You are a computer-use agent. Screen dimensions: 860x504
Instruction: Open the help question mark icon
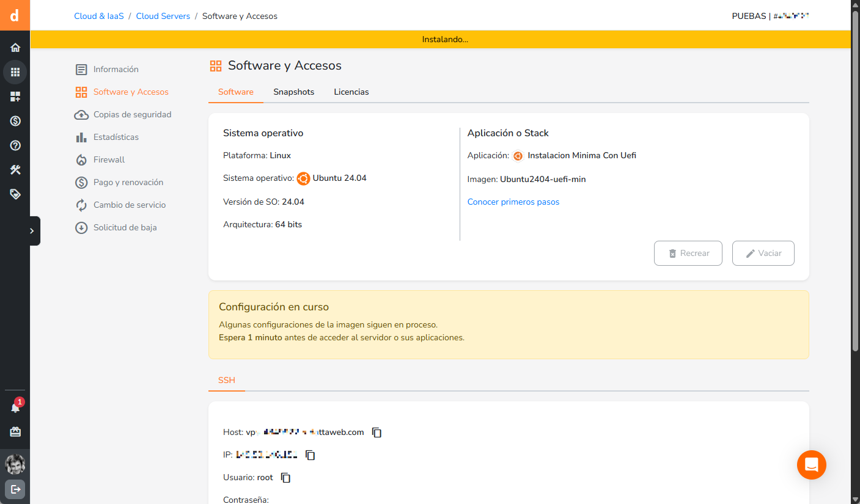[15, 145]
